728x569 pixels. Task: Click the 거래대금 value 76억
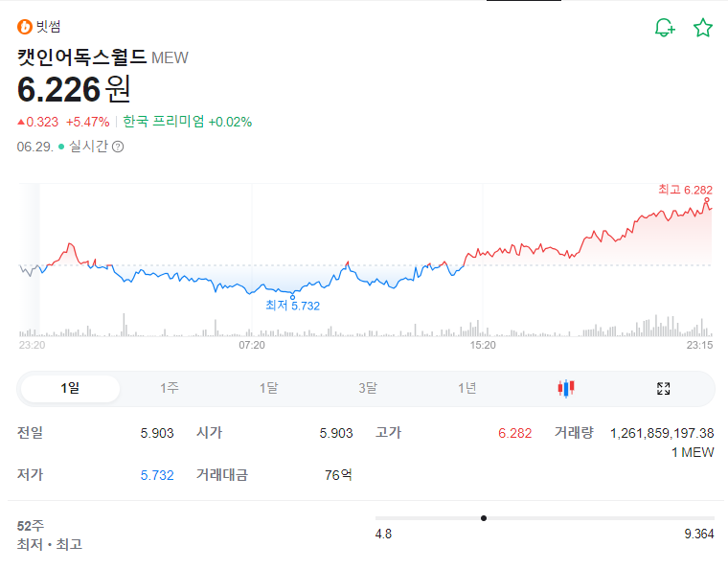pos(338,475)
